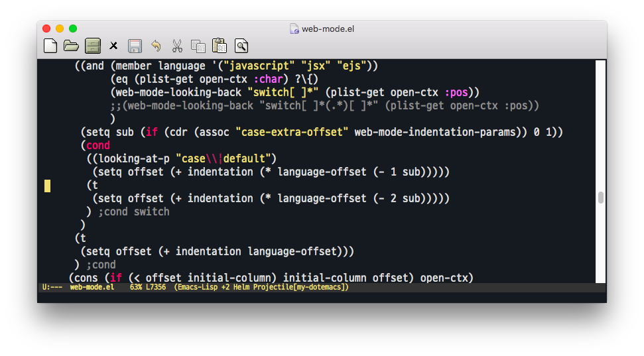Click the ';cond switch' comment
The width and height of the screenshot is (644, 356).
click(133, 212)
